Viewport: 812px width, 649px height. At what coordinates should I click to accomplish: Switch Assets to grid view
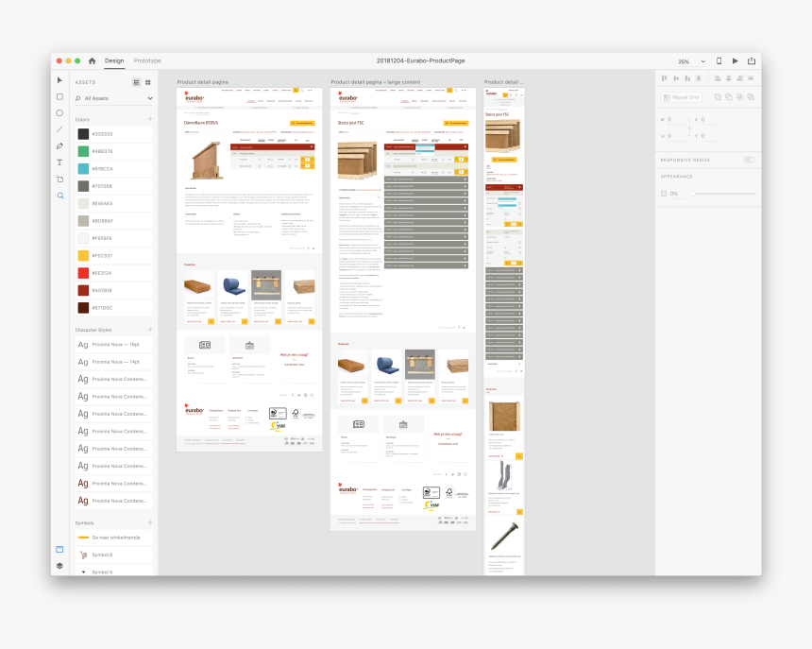coord(148,82)
